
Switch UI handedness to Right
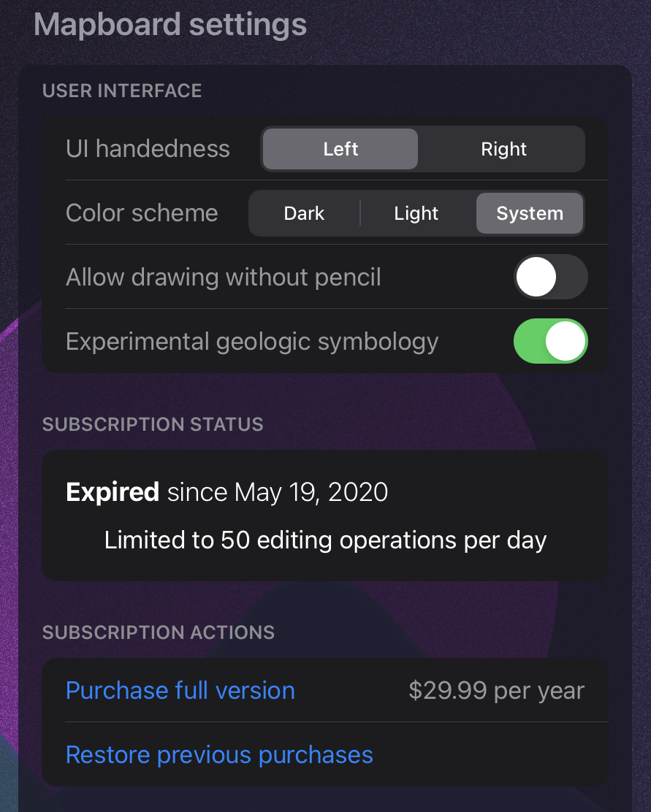point(503,149)
